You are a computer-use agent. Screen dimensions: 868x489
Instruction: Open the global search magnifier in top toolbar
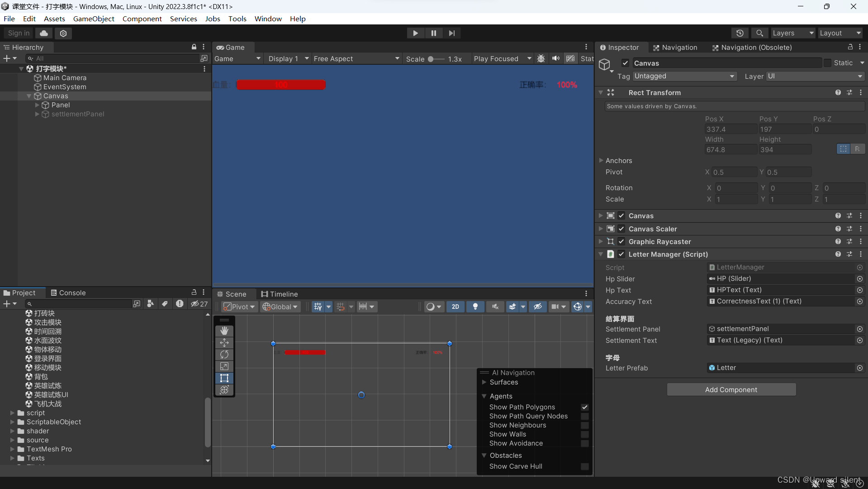(759, 33)
